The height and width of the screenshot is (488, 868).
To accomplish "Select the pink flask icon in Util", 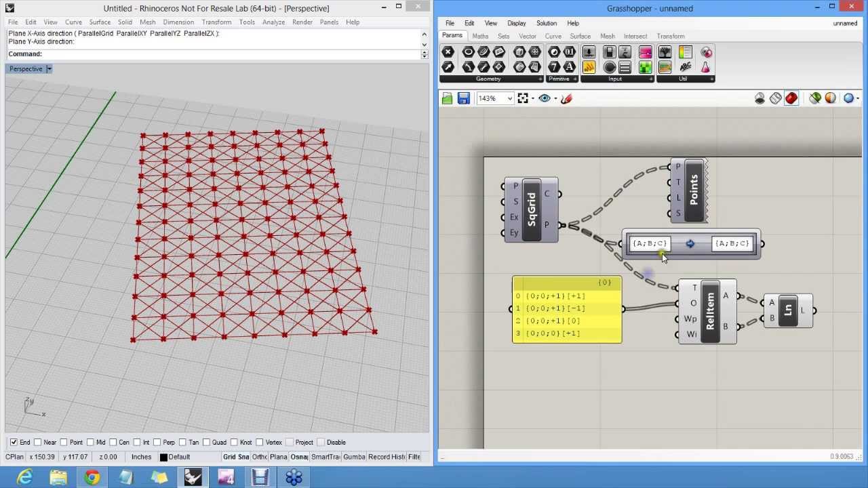I will (x=706, y=67).
